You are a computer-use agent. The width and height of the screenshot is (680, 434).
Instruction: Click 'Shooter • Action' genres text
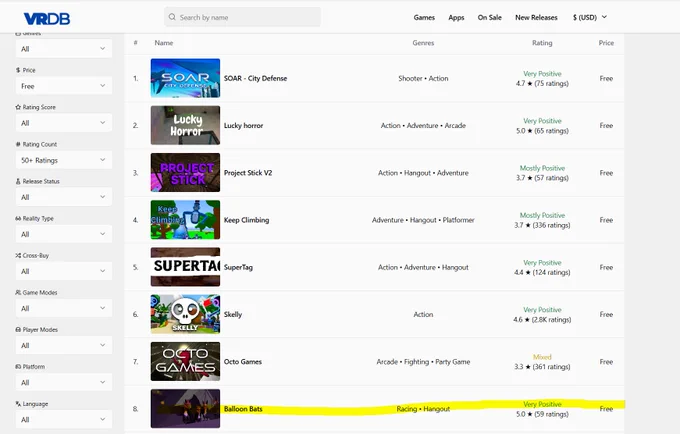(x=423, y=78)
